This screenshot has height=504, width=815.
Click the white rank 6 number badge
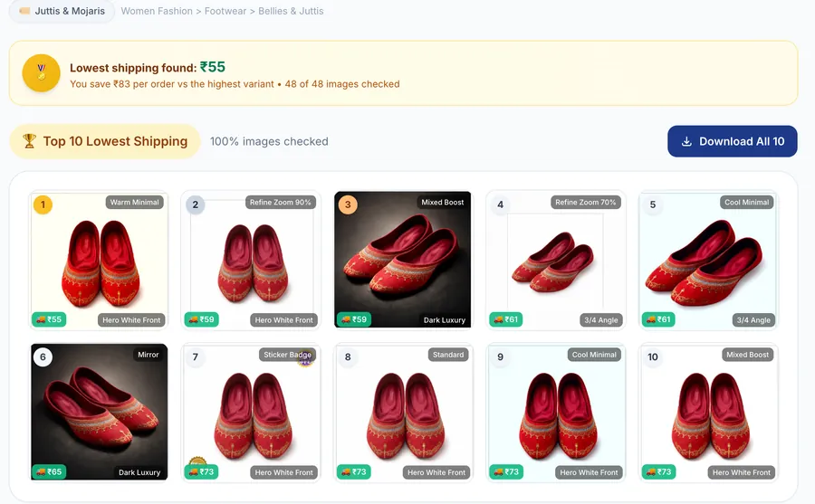[x=43, y=357]
